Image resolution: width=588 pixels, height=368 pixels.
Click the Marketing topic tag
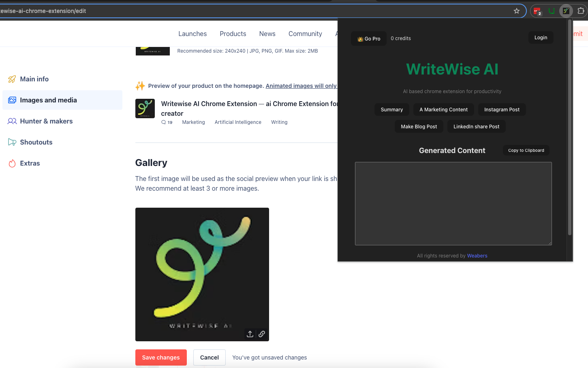pos(193,122)
